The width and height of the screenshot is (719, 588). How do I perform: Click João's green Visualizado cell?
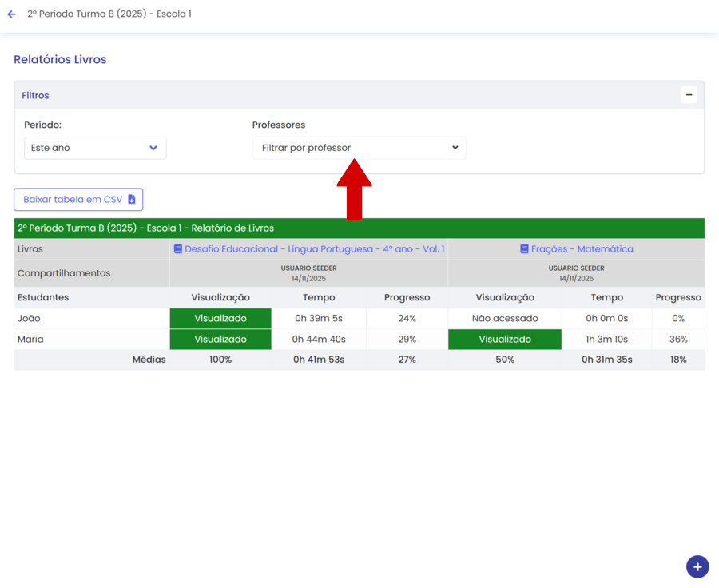coord(220,319)
